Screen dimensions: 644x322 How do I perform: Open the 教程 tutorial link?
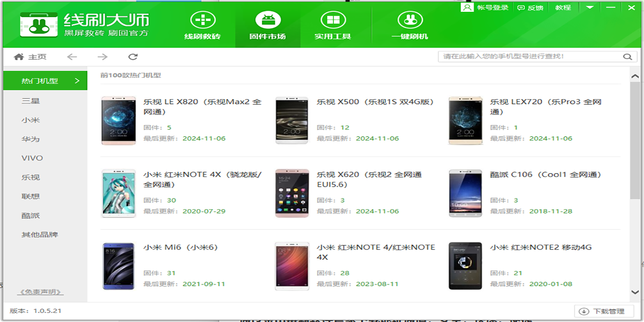563,8
